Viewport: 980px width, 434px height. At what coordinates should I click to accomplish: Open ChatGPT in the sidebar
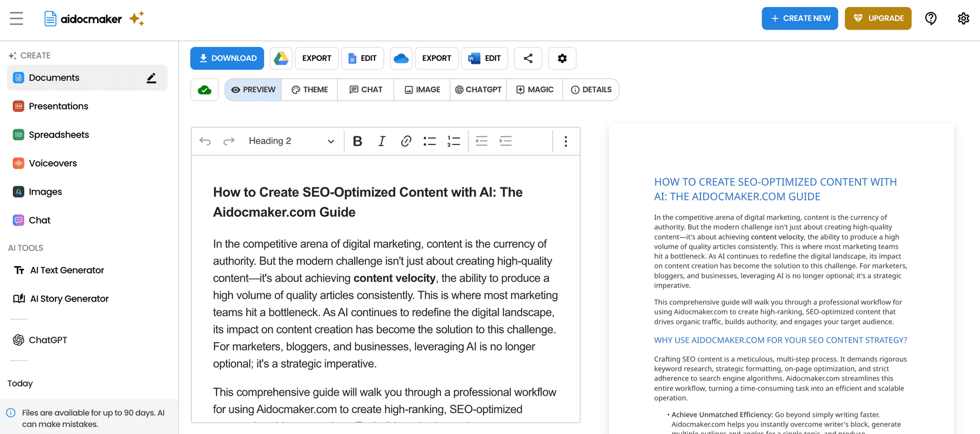87,340
